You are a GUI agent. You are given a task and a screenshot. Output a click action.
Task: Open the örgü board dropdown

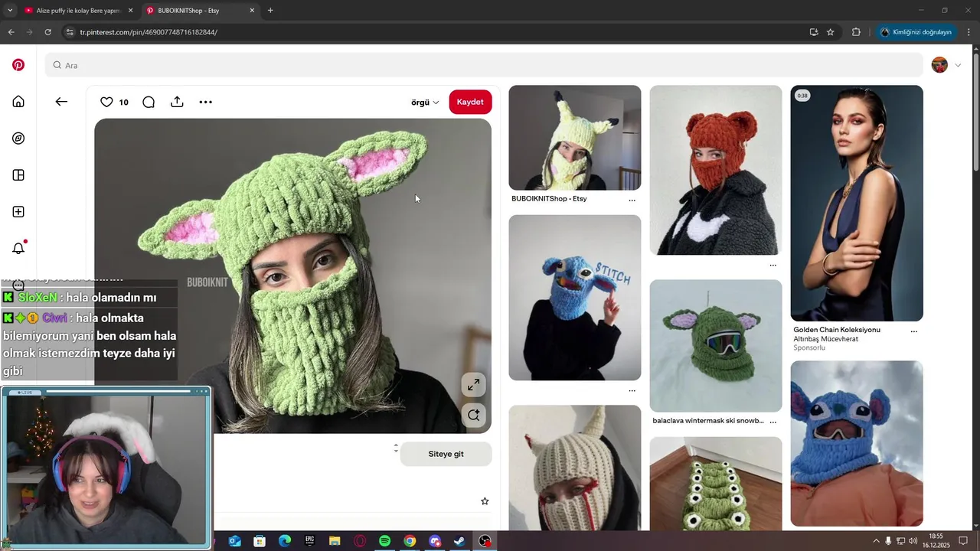click(x=425, y=102)
